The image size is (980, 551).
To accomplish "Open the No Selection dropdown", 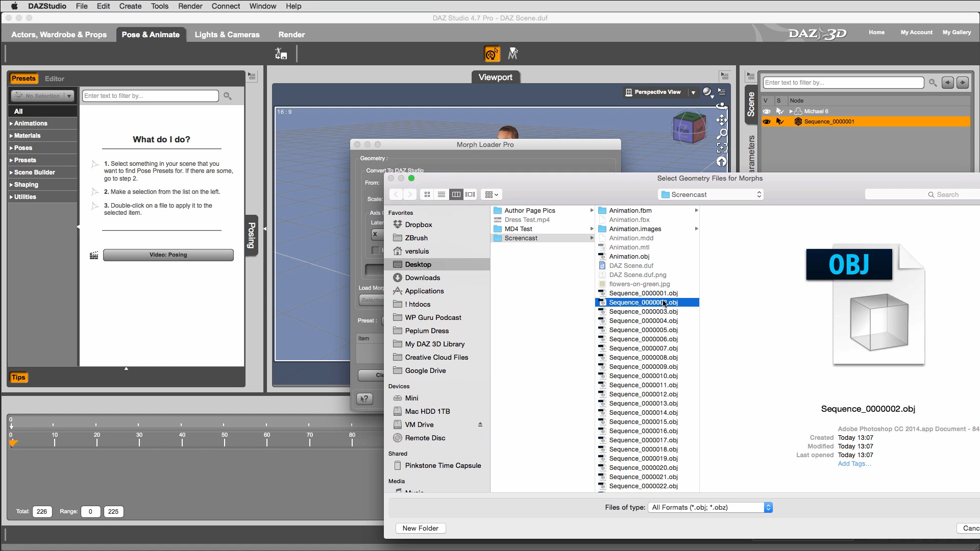I will coord(43,96).
